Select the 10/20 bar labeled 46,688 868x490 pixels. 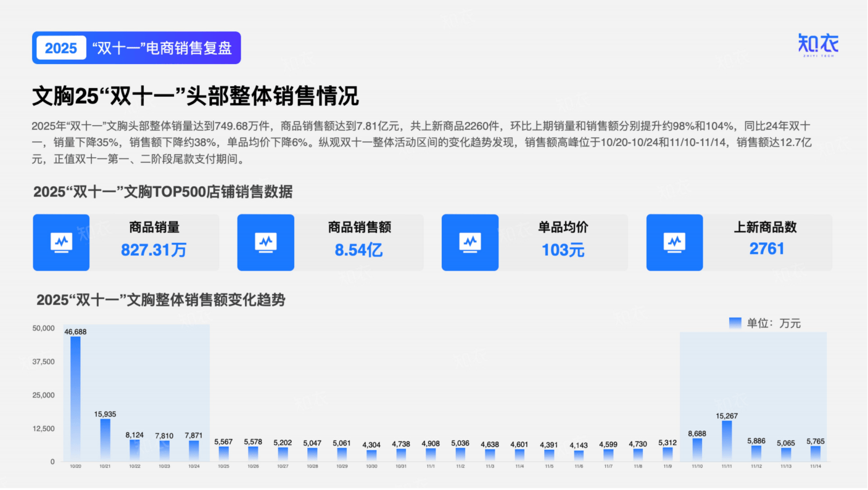tap(75, 399)
